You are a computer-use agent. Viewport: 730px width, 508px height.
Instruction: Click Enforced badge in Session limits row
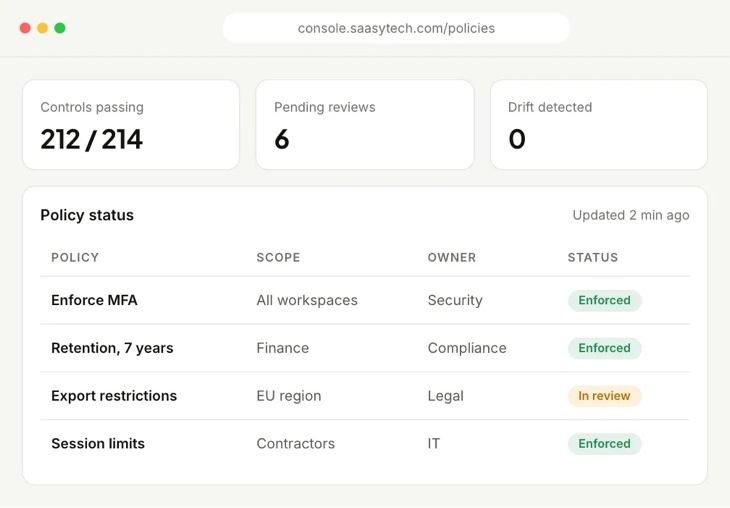point(604,444)
